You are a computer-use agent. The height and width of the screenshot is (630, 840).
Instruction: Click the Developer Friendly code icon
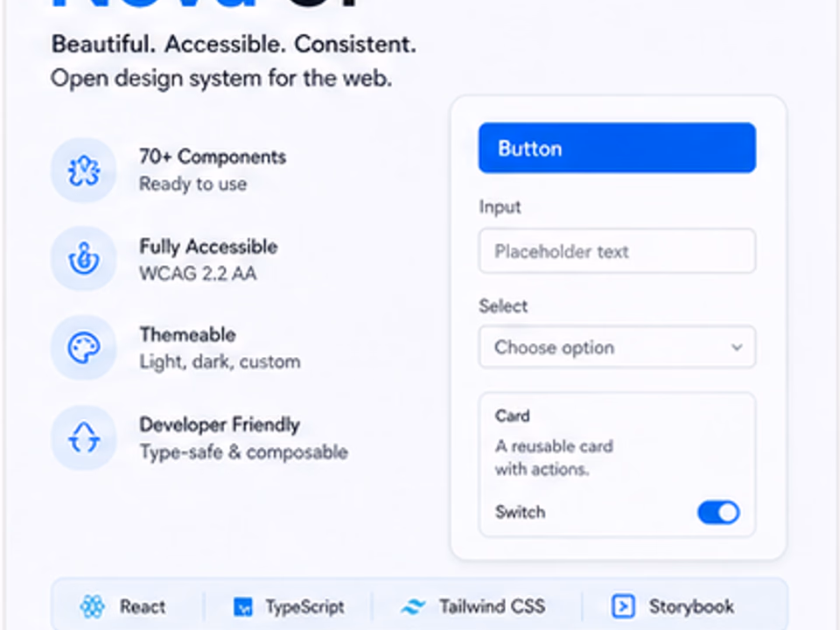point(84,437)
